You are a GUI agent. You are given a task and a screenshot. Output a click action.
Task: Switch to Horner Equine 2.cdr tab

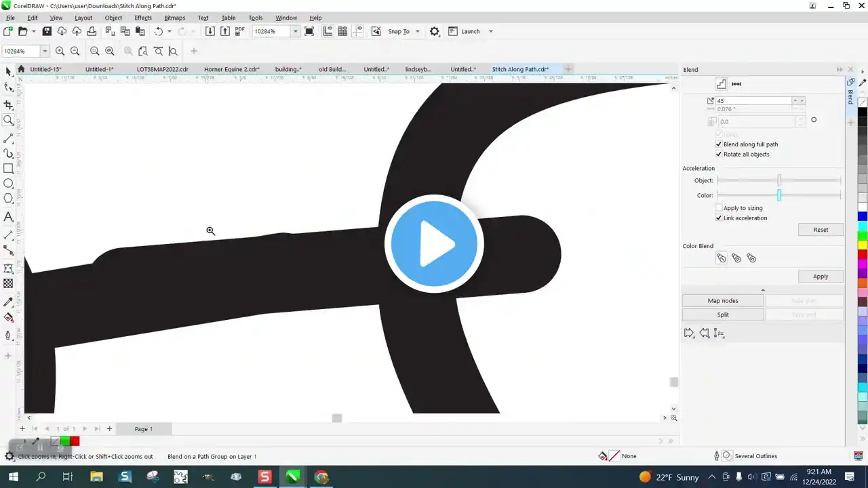tap(232, 69)
